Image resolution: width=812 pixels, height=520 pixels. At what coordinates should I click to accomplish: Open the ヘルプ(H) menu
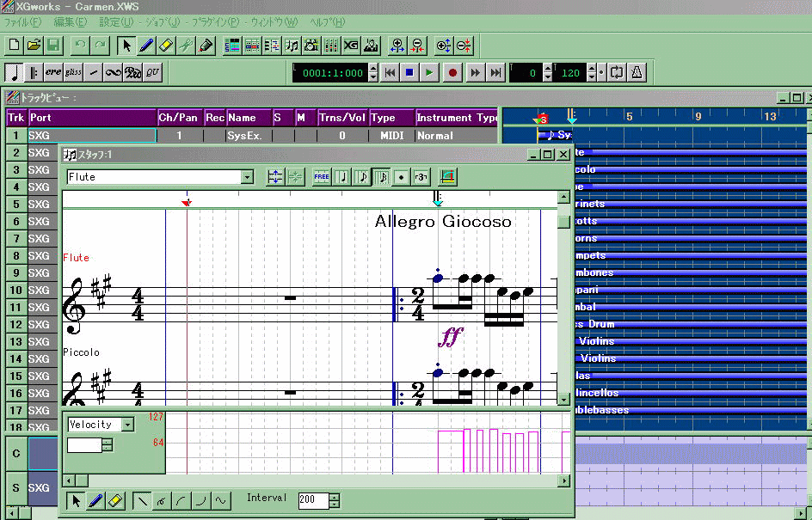point(327,22)
